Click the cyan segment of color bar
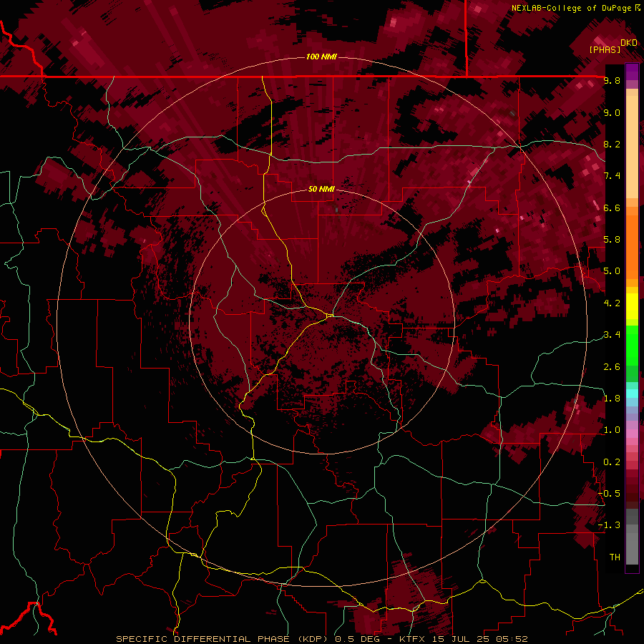This screenshot has height=644, width=644. 632,393
